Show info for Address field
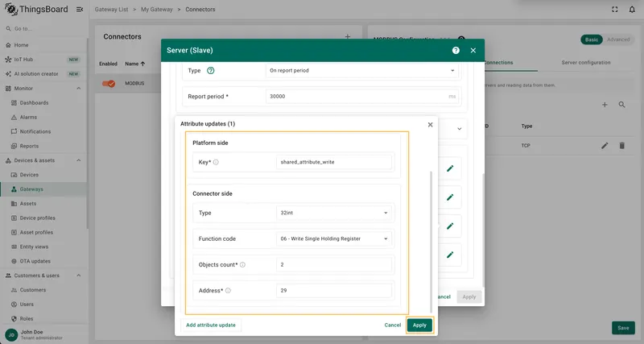Image resolution: width=644 pixels, height=344 pixels. pos(228,291)
